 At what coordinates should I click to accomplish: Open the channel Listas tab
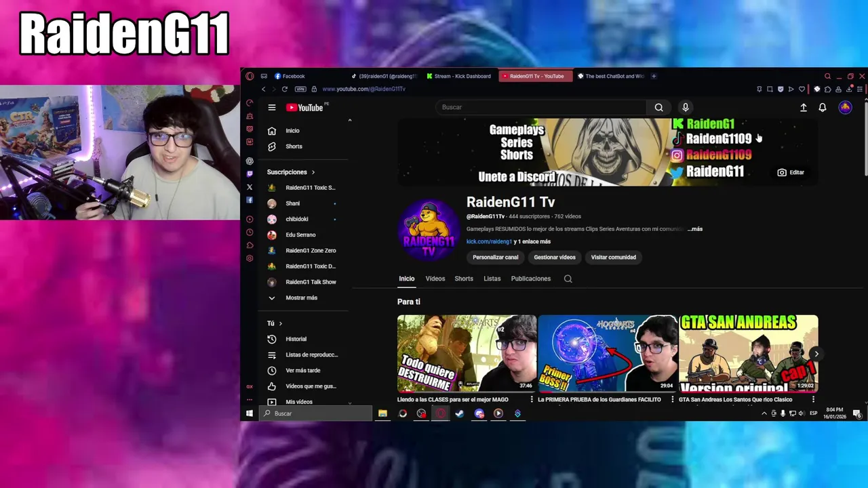492,279
